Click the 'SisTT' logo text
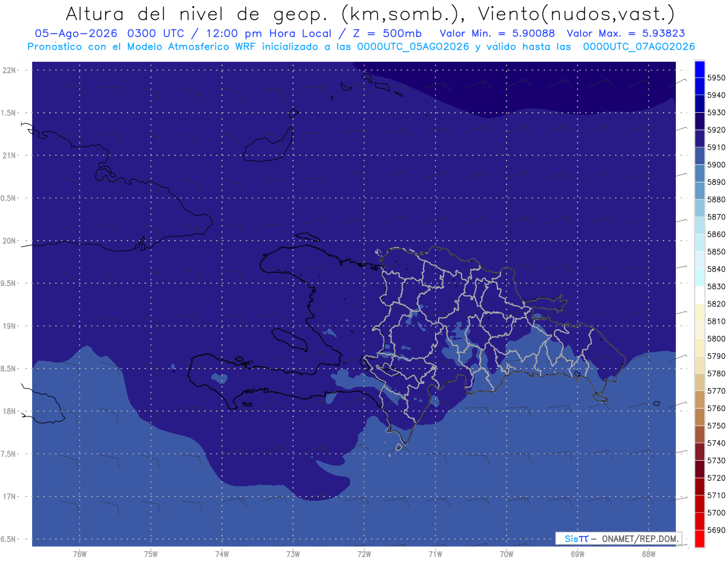728x562 pixels. (576, 538)
